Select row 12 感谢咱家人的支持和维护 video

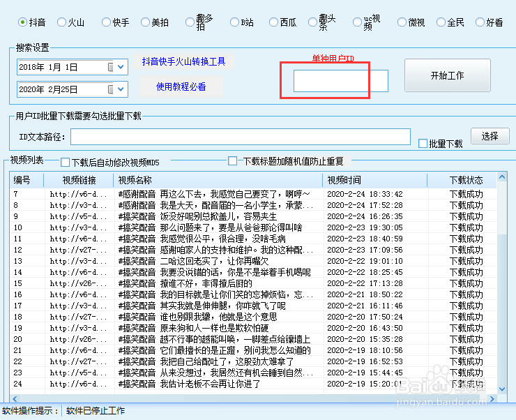253,250
